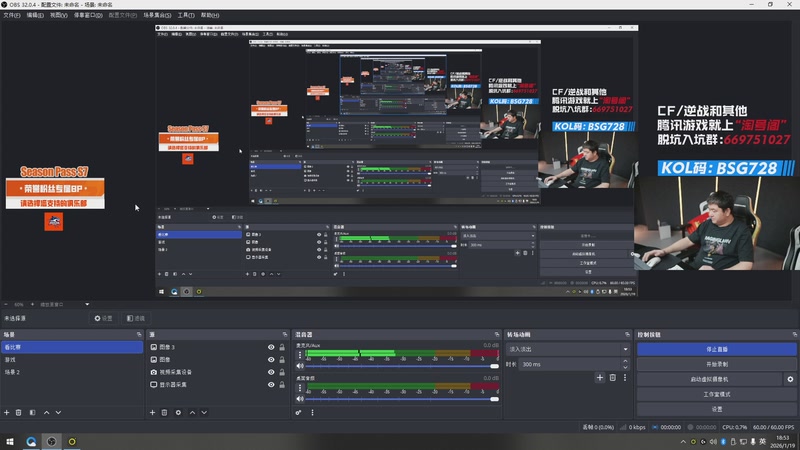This screenshot has width=800, height=450.
Task: Click the 启动虚拟摄像机 button
Action: click(710, 379)
